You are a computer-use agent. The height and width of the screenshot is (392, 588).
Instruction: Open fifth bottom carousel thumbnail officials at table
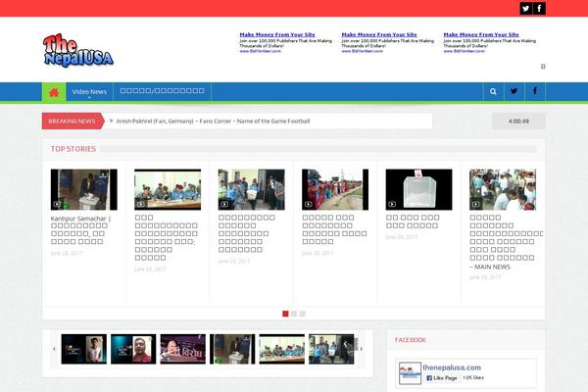[x=282, y=349]
